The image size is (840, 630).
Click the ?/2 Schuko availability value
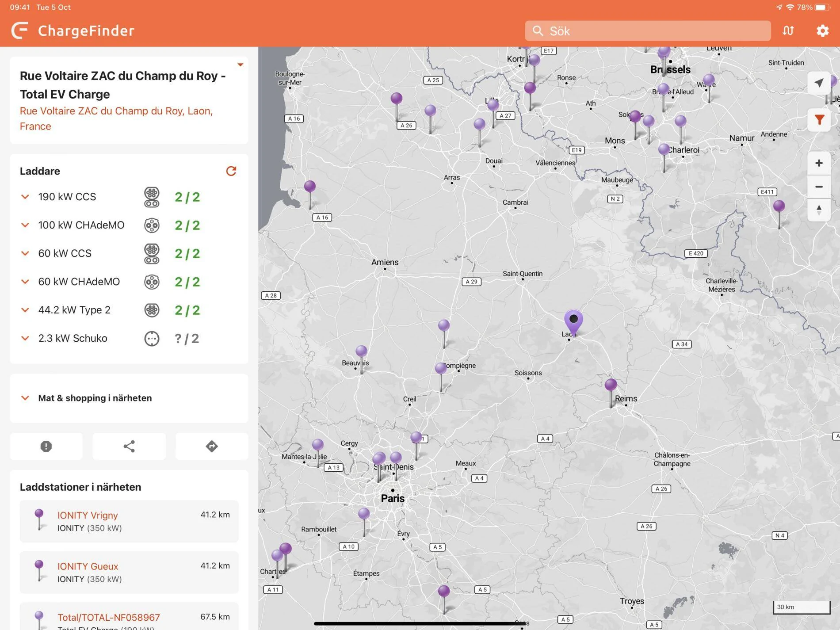click(187, 339)
